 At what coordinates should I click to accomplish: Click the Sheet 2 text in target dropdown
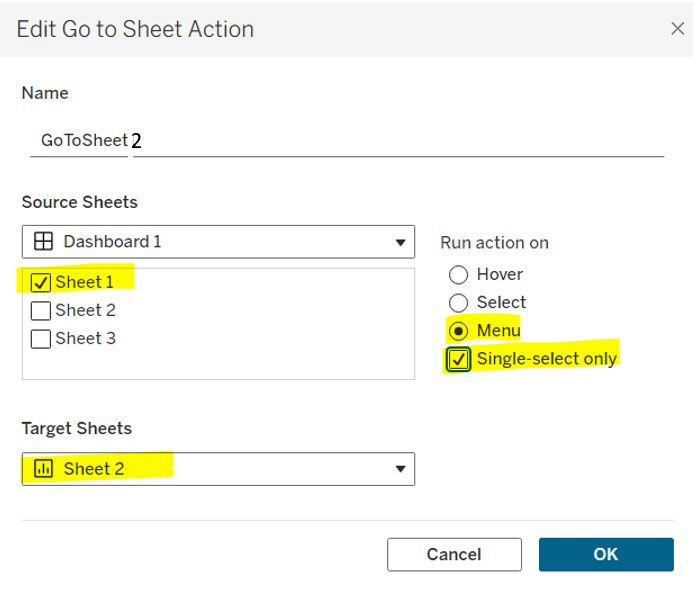(x=94, y=468)
